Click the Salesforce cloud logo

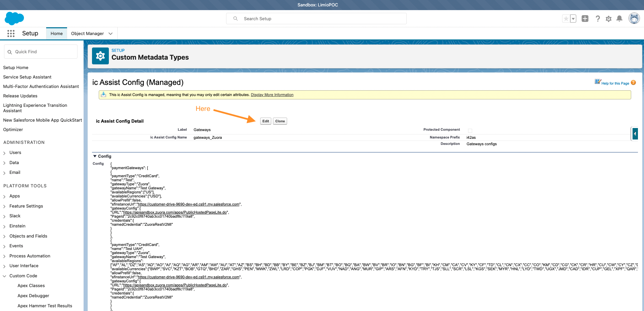point(14,18)
